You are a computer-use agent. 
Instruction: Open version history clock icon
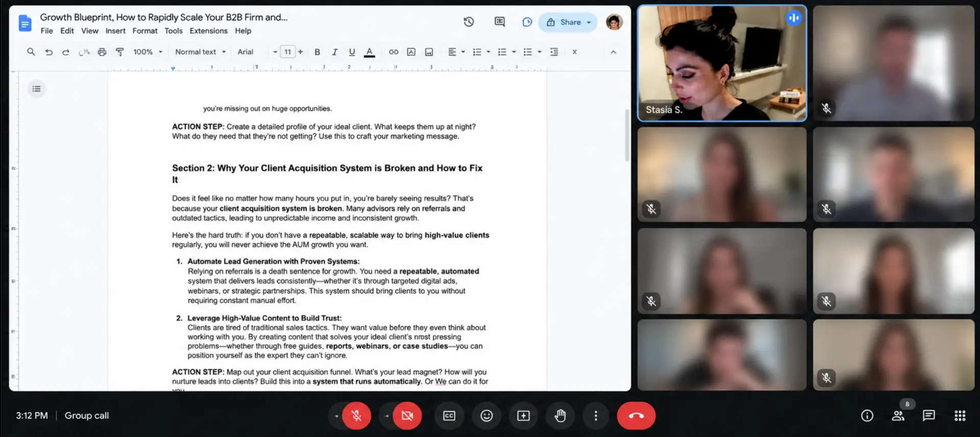pos(469,22)
